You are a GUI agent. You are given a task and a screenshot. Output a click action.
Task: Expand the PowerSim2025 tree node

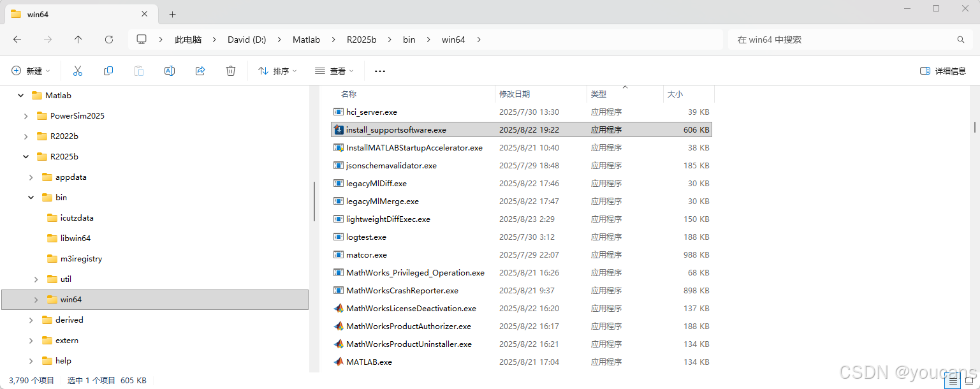coord(26,116)
